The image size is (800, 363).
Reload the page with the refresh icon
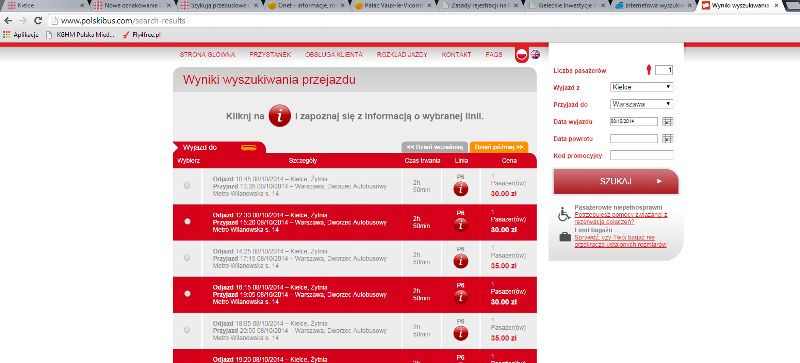38,21
